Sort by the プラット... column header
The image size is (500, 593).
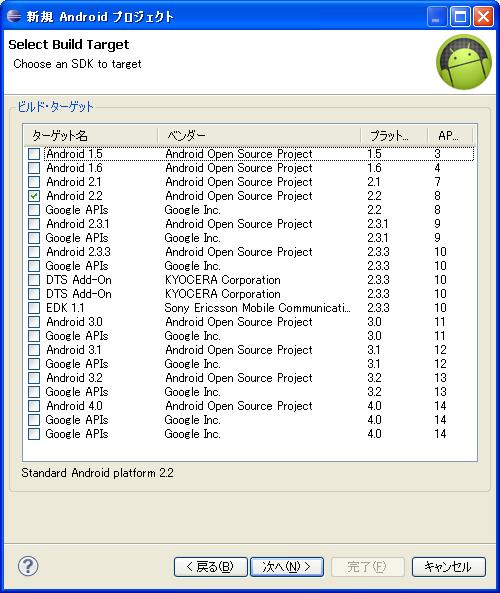coord(394,135)
